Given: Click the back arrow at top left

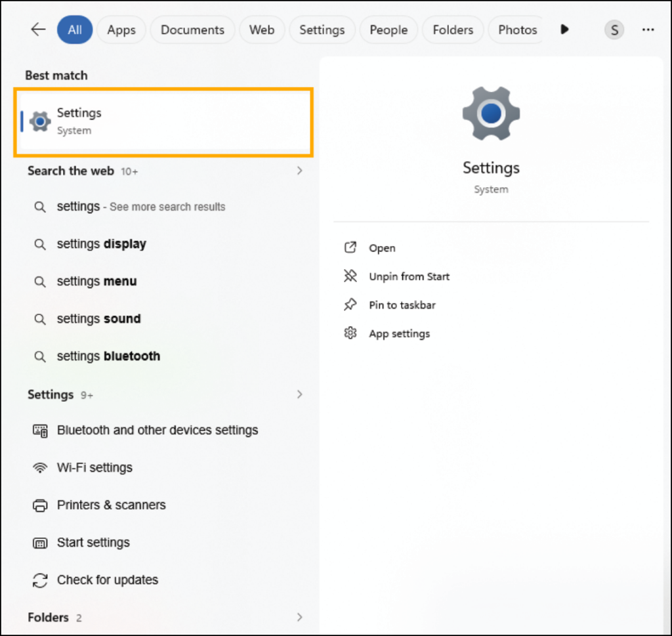Looking at the screenshot, I should (x=37, y=29).
